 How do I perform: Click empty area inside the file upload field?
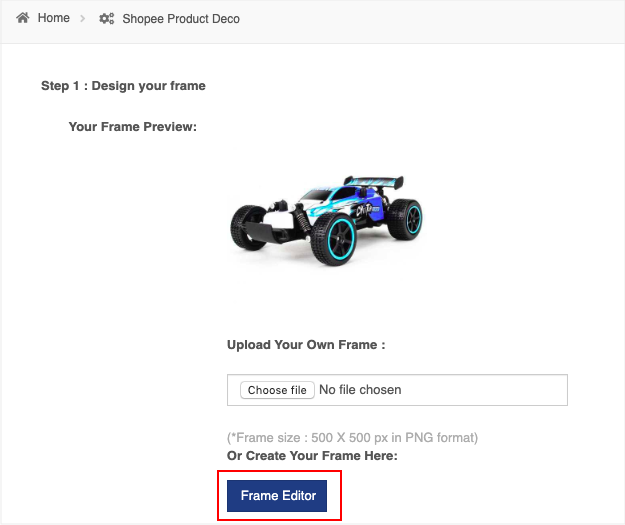click(x=484, y=390)
